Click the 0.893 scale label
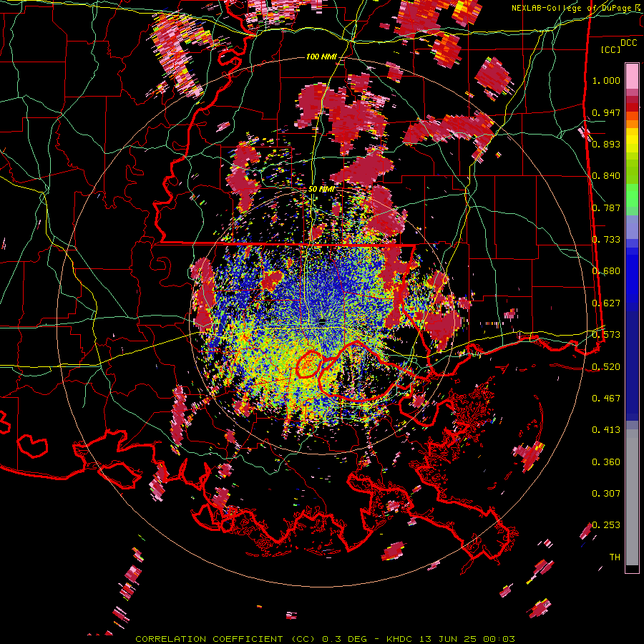Image resolution: width=644 pixels, height=644 pixels. (x=606, y=144)
